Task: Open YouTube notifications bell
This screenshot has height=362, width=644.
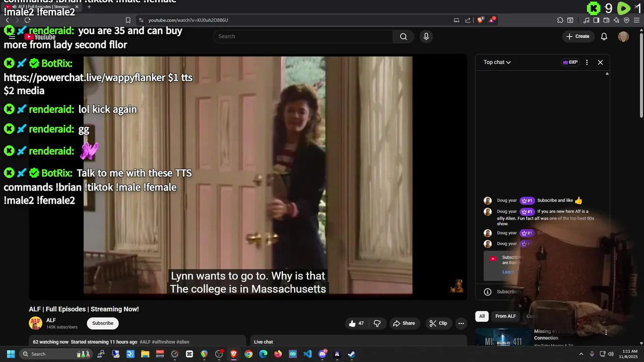Action: point(604,36)
